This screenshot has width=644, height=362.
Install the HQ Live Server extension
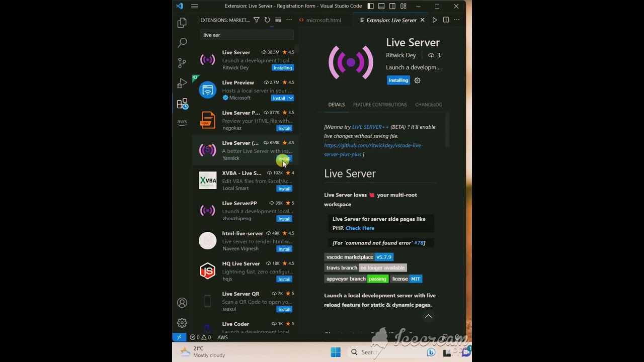(284, 279)
